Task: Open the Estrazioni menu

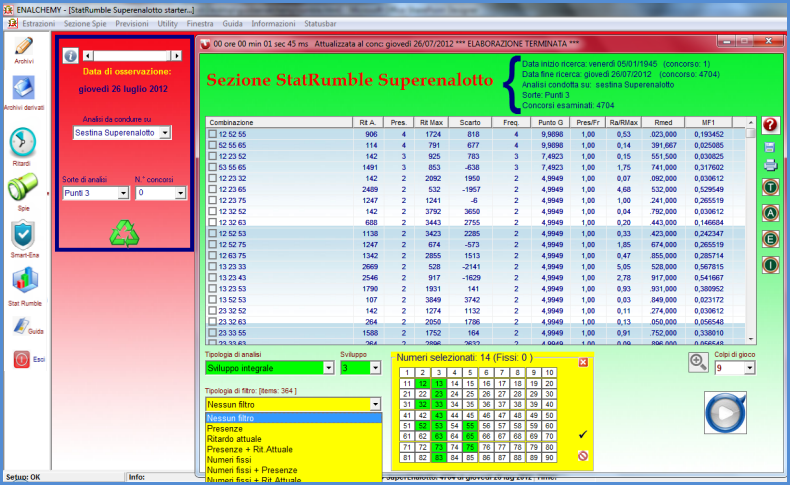Action: point(39,24)
